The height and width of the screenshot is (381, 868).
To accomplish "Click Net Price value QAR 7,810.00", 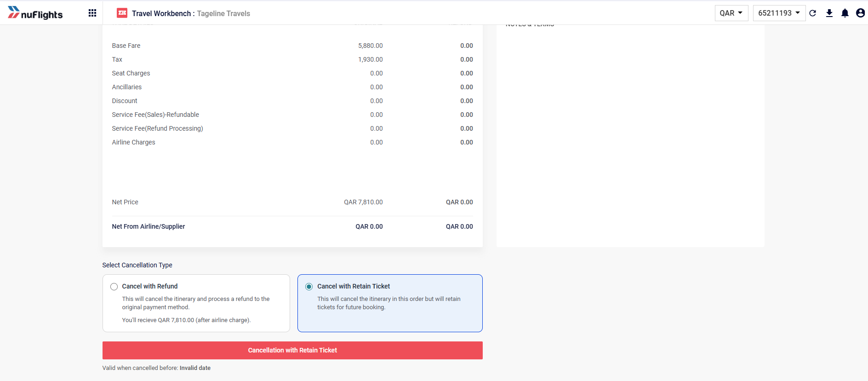I will click(363, 202).
